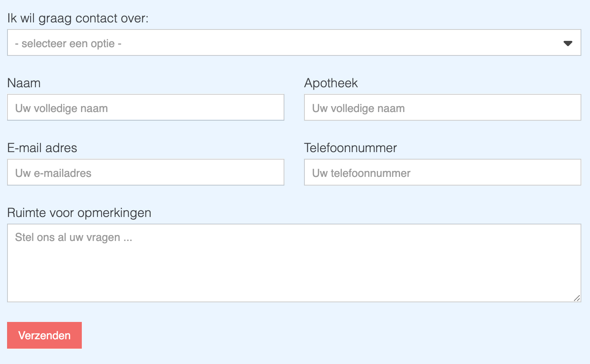Click the 'Stel ons al uw vragen' placeholder
Viewport: 590px width, 364px height.
(74, 237)
